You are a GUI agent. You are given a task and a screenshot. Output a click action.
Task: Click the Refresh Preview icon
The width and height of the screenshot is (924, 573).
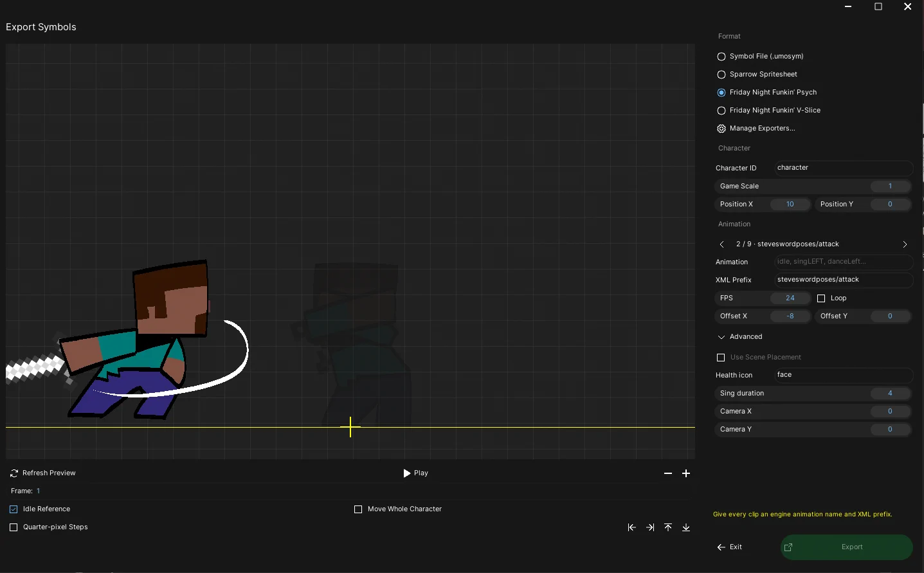(14, 473)
